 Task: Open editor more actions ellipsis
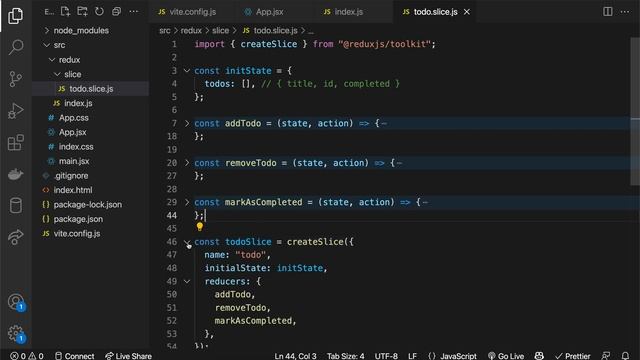625,11
